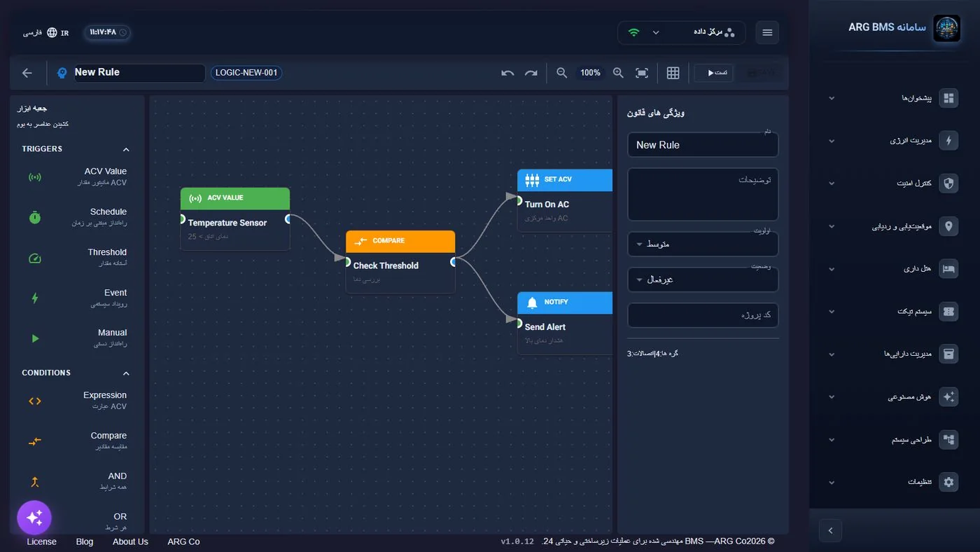This screenshot has width=980, height=552.
Task: Collapse the TRIGGERS section
Action: [x=126, y=149]
